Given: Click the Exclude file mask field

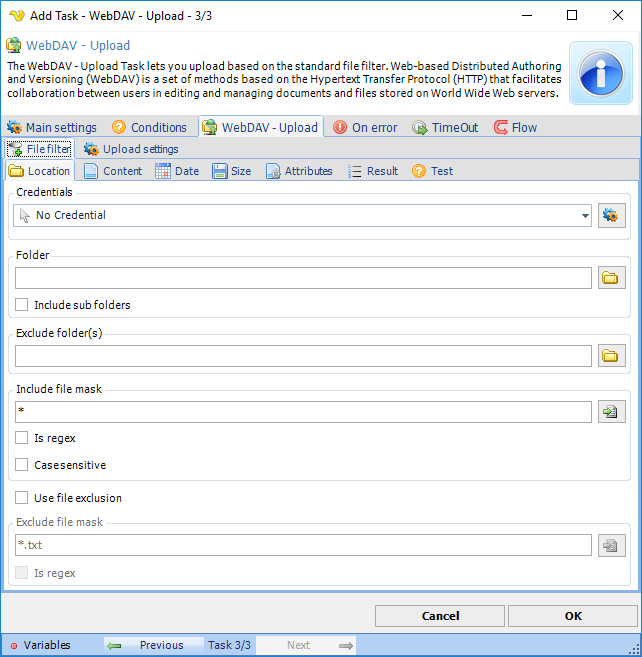Looking at the screenshot, I should [x=303, y=545].
